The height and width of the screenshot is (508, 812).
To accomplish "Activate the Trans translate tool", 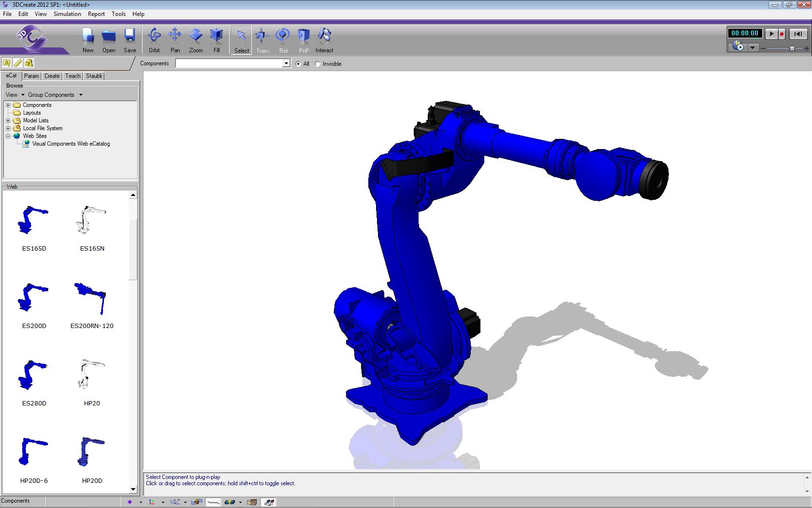I will tap(262, 40).
